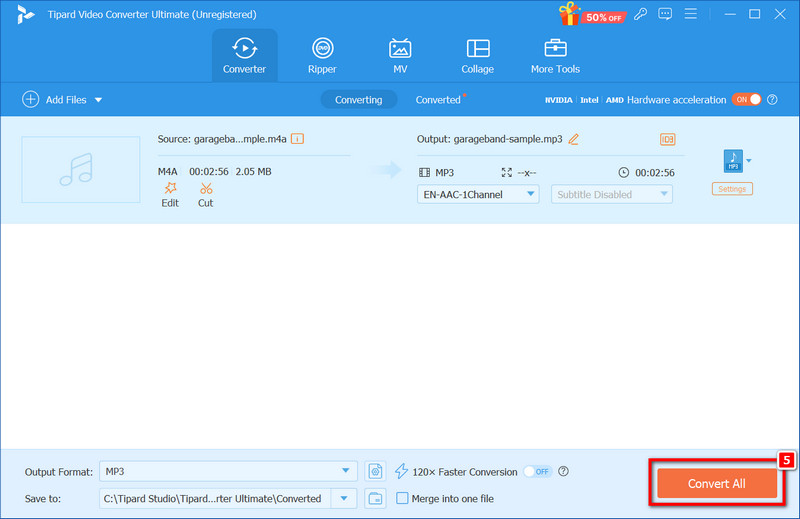Click the lightning Faster Conversion icon
Viewport: 800px width, 519px height.
pyautogui.click(x=402, y=471)
